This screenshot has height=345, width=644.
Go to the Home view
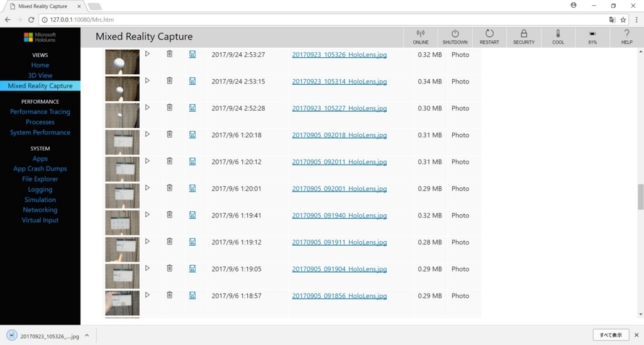(x=40, y=65)
